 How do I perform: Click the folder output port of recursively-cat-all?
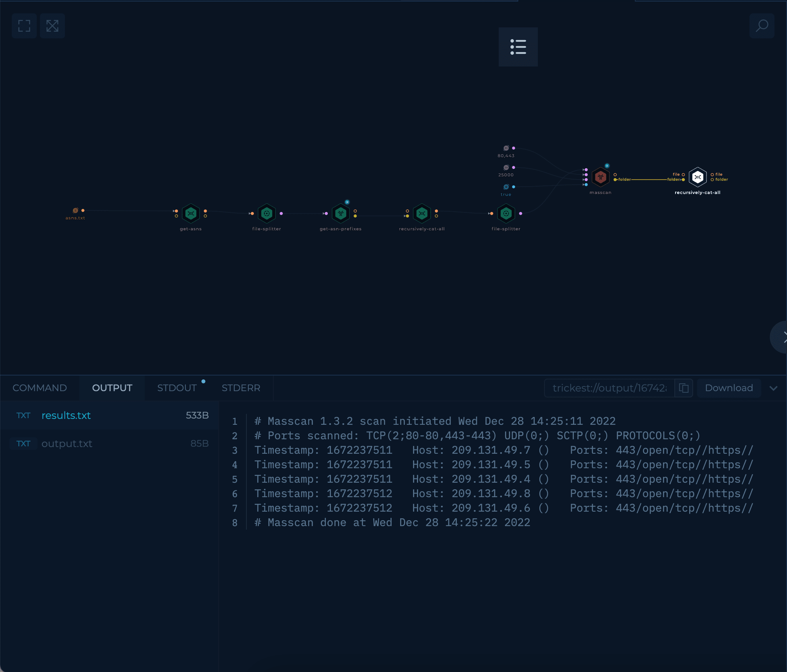(712, 180)
